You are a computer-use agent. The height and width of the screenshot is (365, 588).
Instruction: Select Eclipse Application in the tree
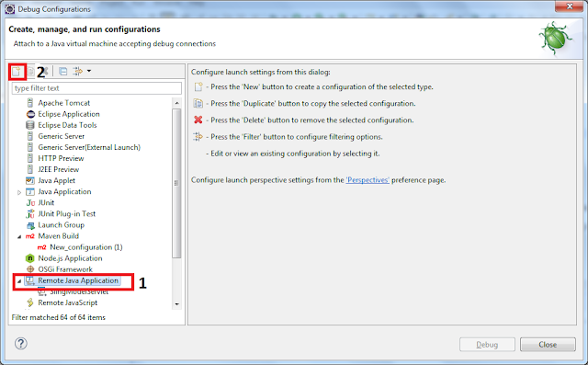(x=69, y=114)
